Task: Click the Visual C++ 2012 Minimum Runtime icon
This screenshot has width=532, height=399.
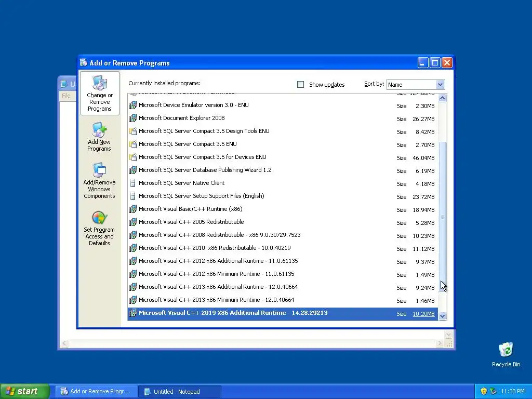Action: coord(133,274)
